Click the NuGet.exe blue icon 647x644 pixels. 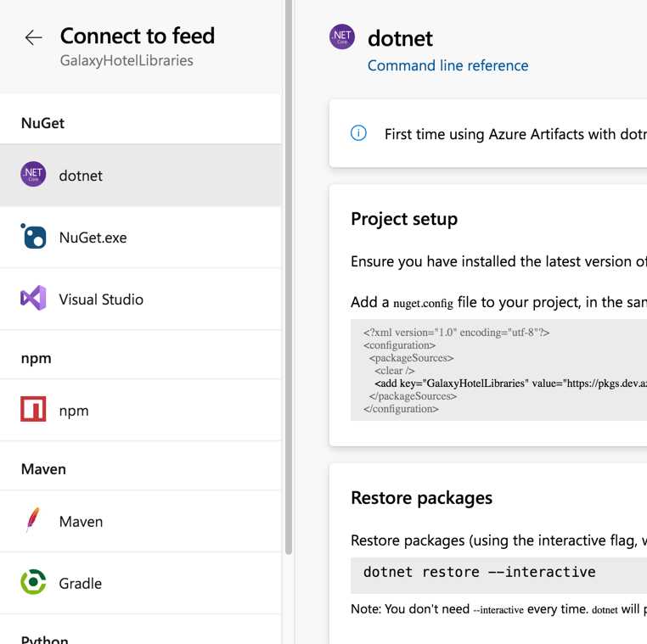pyautogui.click(x=33, y=237)
